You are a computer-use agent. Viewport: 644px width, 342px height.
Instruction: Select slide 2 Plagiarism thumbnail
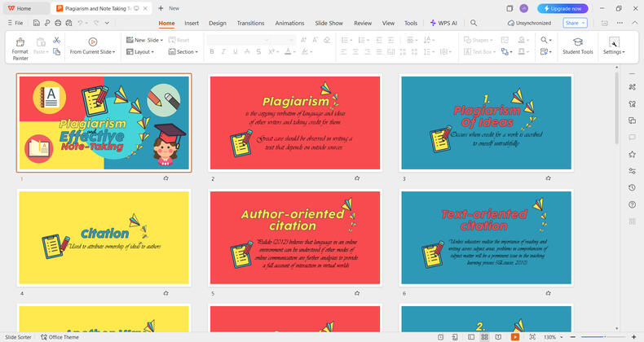coord(295,123)
